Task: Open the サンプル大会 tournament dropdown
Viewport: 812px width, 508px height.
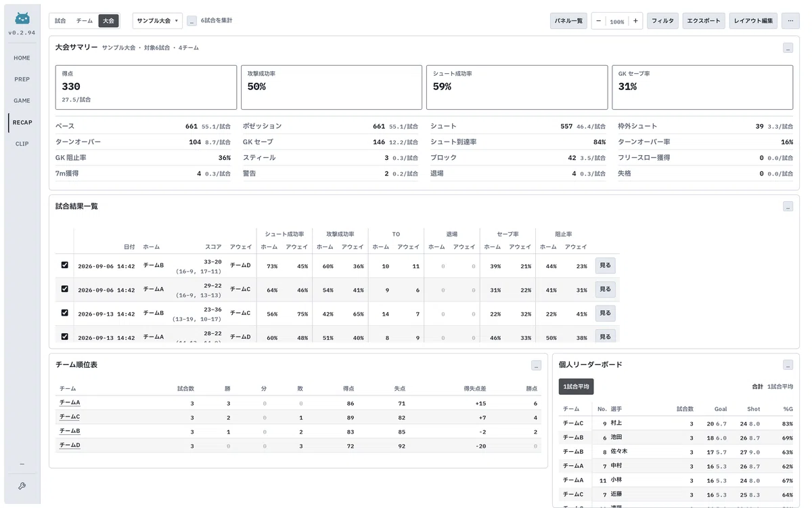Action: 157,21
